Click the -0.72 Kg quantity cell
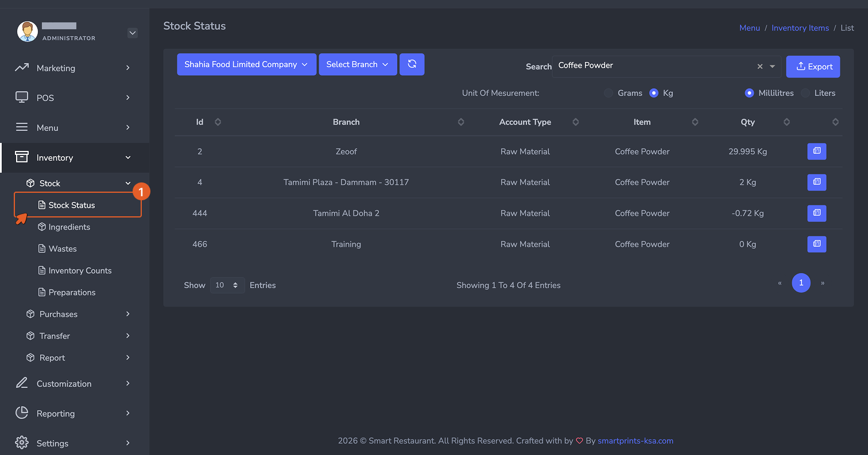The image size is (868, 455). click(747, 213)
